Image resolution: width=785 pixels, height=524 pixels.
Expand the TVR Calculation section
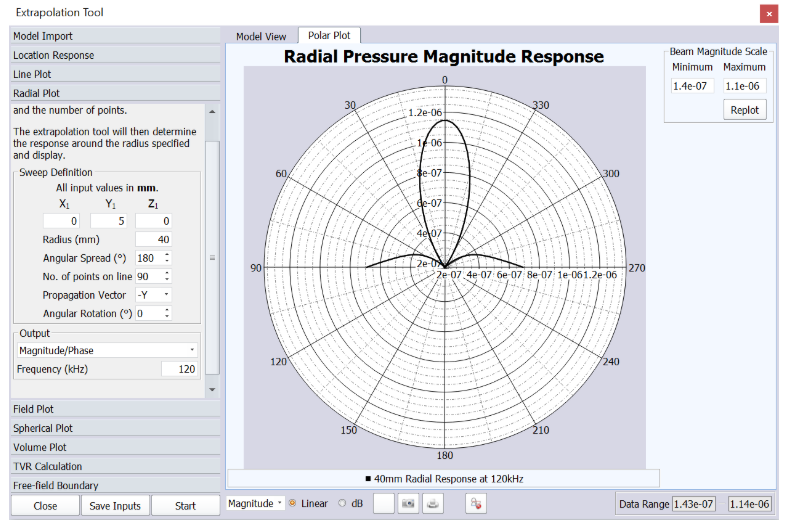tap(115, 466)
